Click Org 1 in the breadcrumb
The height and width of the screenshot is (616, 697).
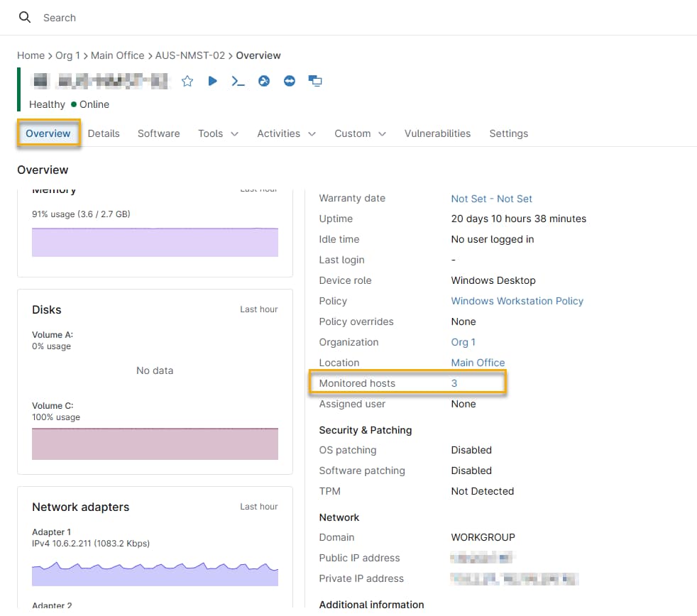(x=67, y=55)
